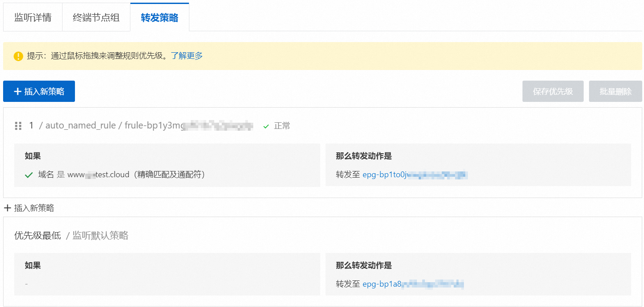Click the blue 插入新策略 button
Screen dimensions: 644x307
click(x=39, y=91)
